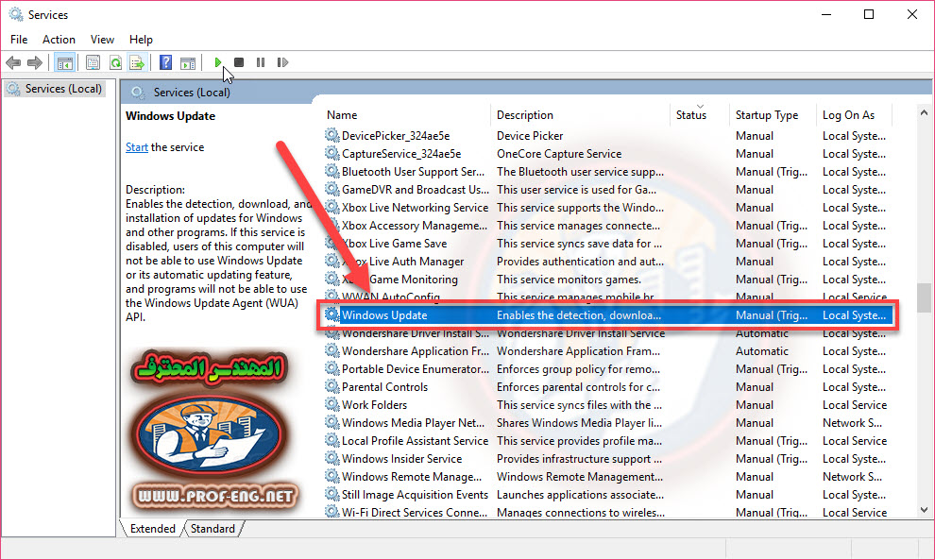Click the Refresh toolbar icon
935x560 pixels.
coord(115,62)
